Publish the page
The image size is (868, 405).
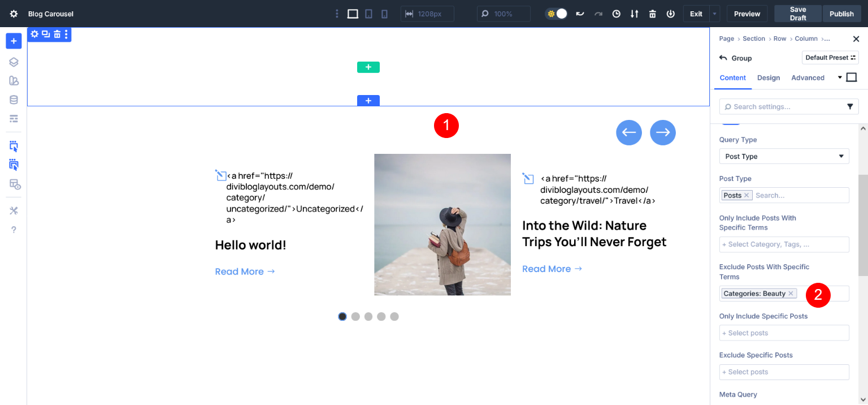(x=841, y=14)
